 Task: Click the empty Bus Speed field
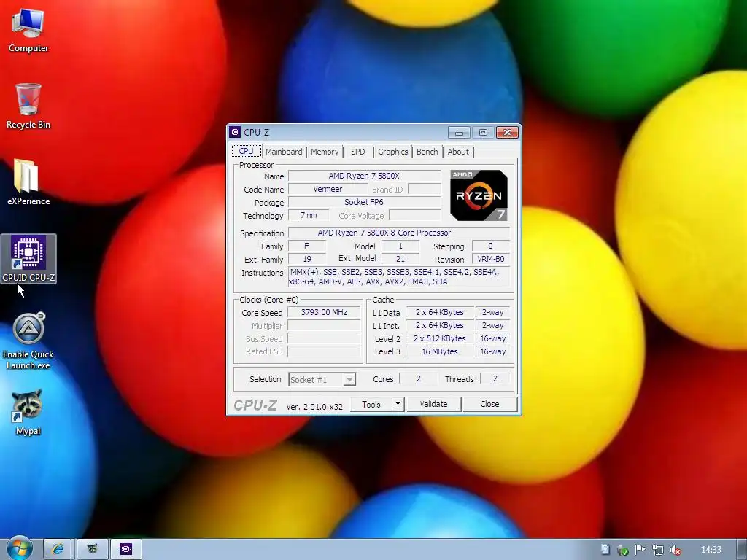point(324,338)
